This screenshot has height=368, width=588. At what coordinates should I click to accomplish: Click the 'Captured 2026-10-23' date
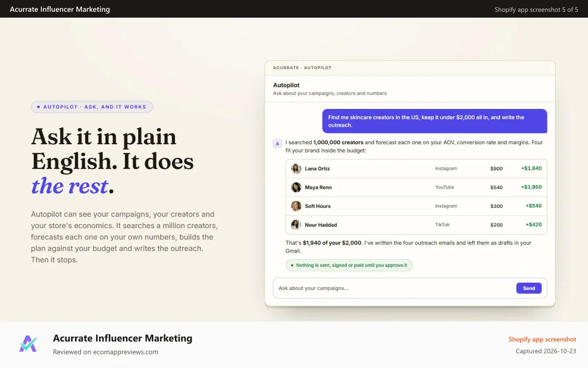tap(546, 351)
